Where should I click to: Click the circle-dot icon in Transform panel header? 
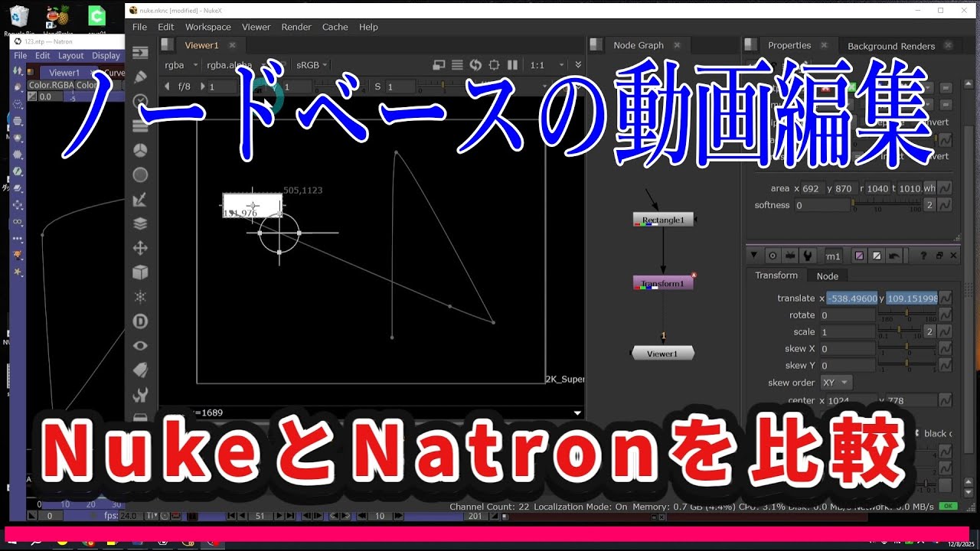click(773, 256)
